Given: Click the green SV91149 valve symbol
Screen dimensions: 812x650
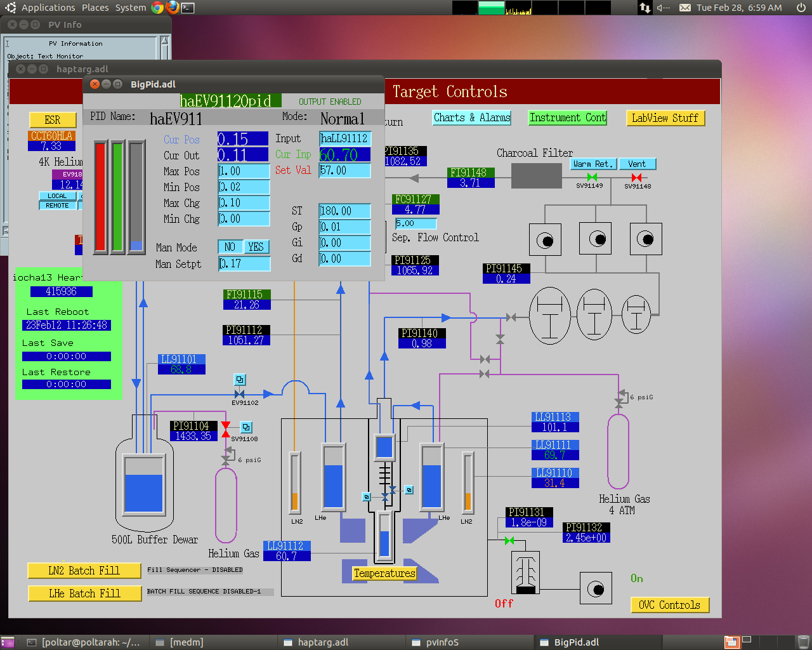Looking at the screenshot, I should click(592, 177).
